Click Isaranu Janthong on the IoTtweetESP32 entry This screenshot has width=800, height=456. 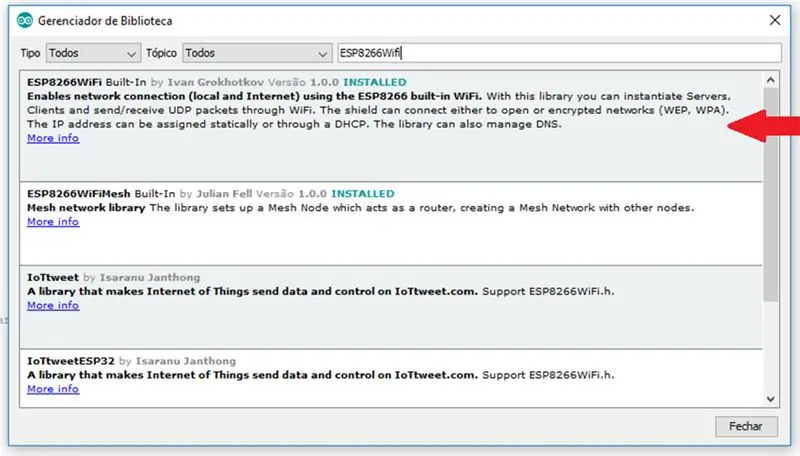tap(186, 361)
